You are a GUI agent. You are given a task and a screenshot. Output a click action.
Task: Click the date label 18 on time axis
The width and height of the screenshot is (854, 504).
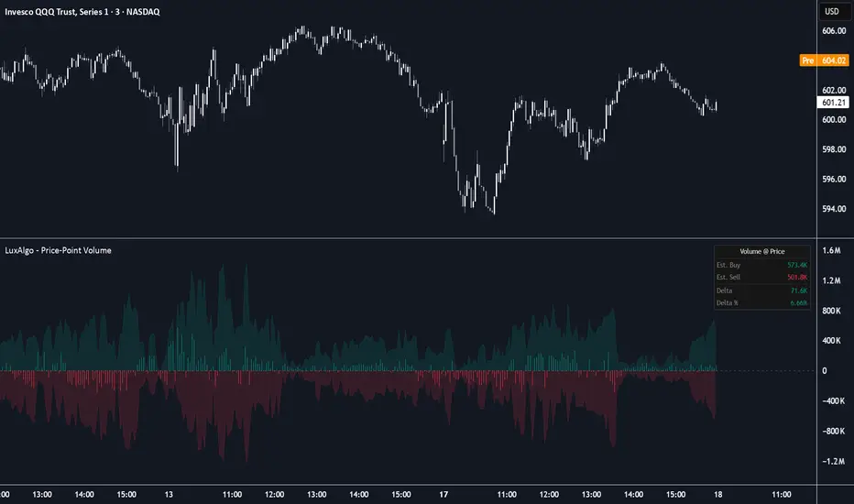click(717, 495)
